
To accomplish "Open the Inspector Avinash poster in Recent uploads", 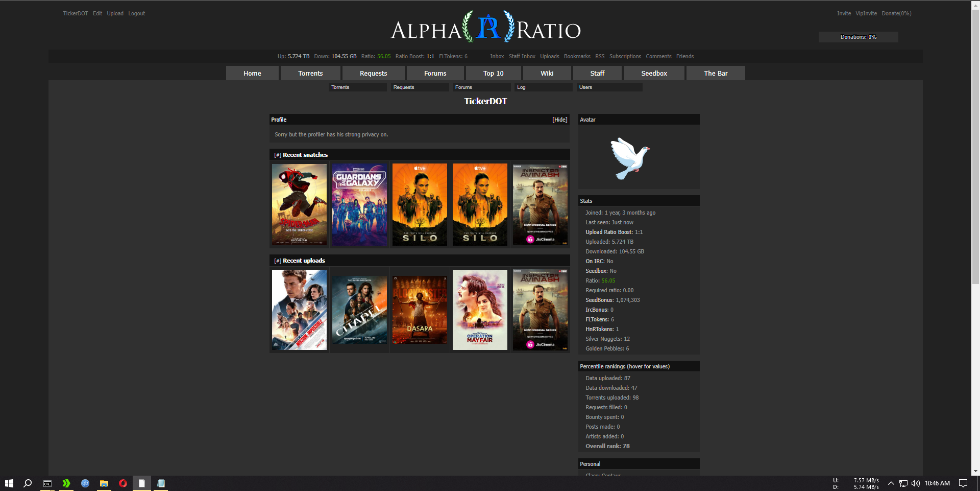I will click(x=540, y=310).
